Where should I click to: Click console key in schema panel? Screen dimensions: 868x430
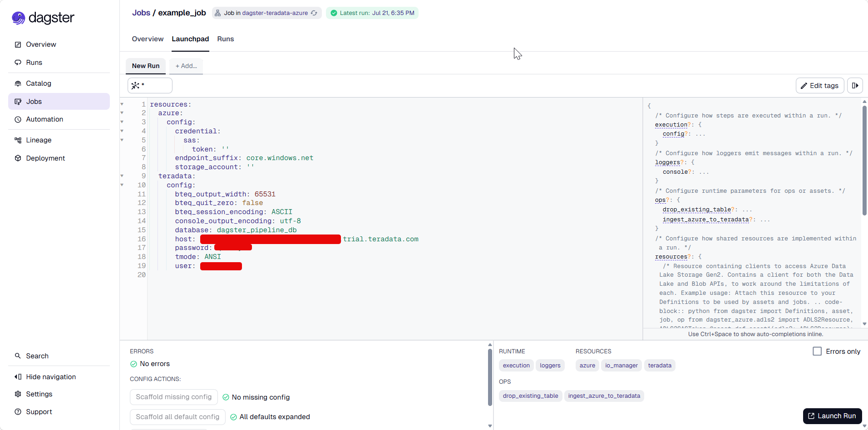[675, 172]
